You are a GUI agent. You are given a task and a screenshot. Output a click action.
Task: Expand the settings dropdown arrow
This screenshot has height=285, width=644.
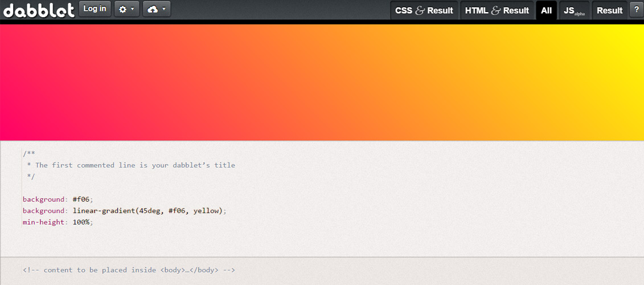[133, 9]
